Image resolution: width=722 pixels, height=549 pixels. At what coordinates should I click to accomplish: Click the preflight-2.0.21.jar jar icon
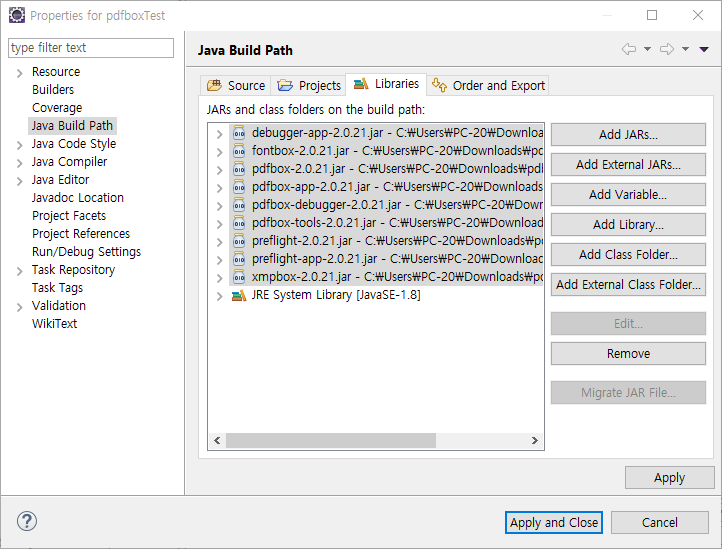click(x=239, y=241)
